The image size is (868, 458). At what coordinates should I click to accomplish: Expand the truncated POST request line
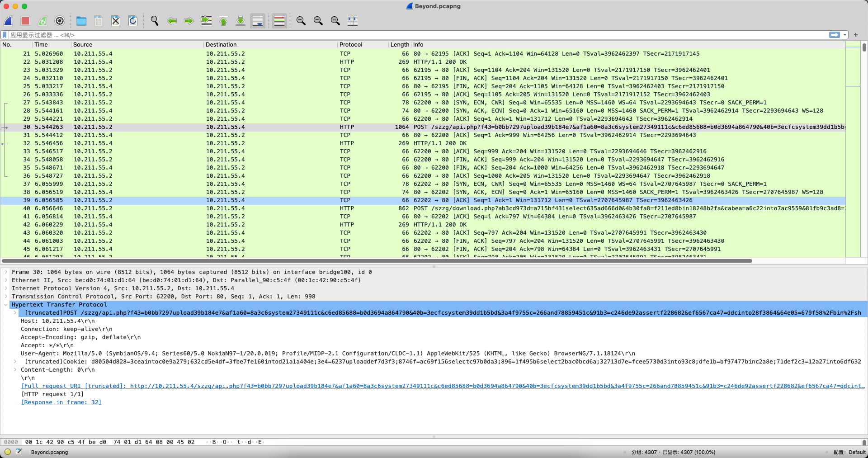[x=15, y=313]
